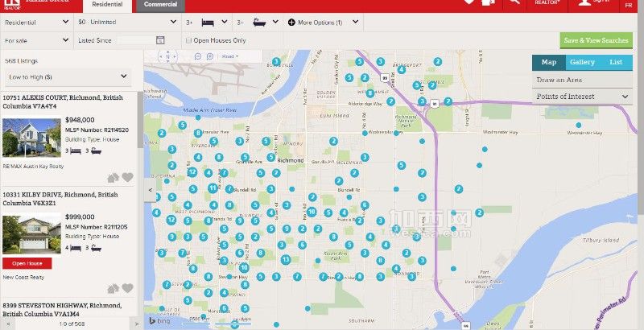This screenshot has height=330, width=644.
Task: Click compare houses icon for 10751 Alexis Court
Action: pos(113,177)
